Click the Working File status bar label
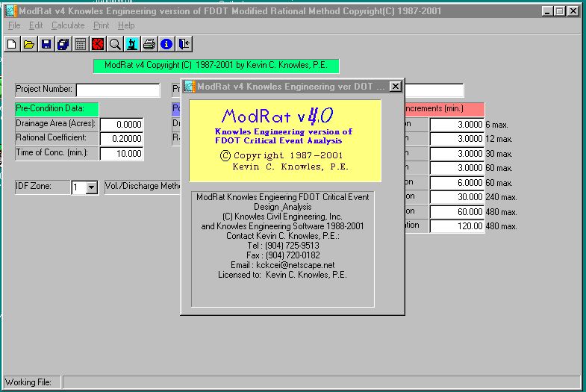 point(32,382)
